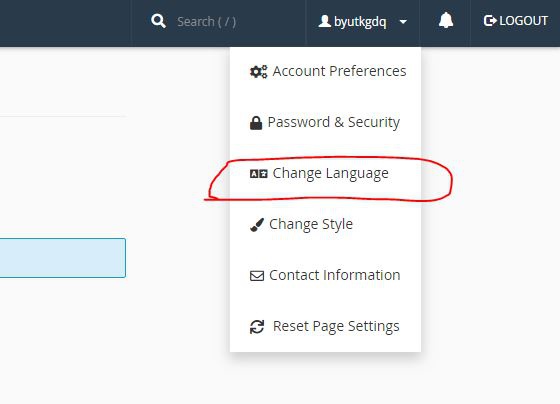Click the language translate icon
The width and height of the screenshot is (560, 404).
(x=259, y=174)
